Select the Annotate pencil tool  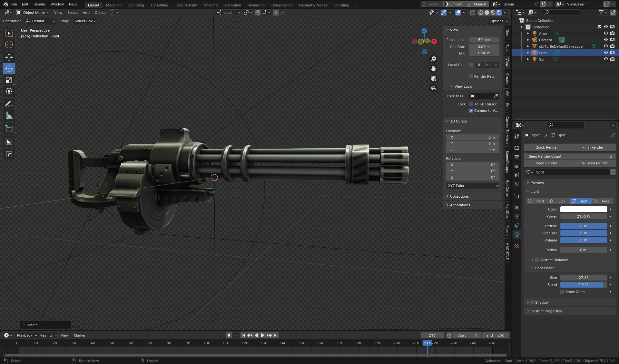coord(9,104)
